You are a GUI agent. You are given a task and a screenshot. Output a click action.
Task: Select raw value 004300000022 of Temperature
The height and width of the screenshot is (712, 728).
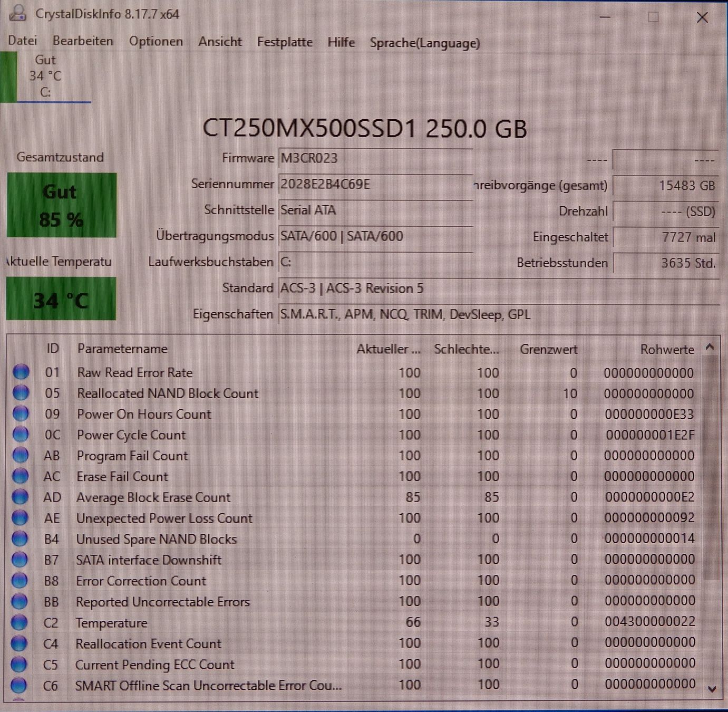click(x=650, y=621)
